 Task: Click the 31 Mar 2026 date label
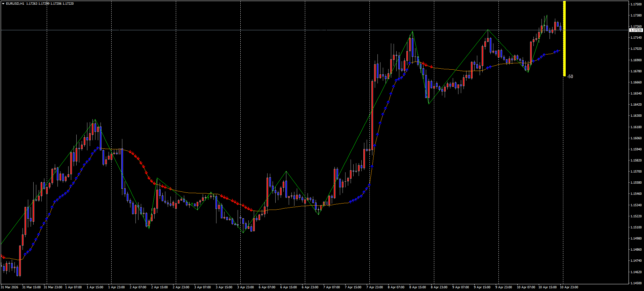pyautogui.click(x=10, y=287)
